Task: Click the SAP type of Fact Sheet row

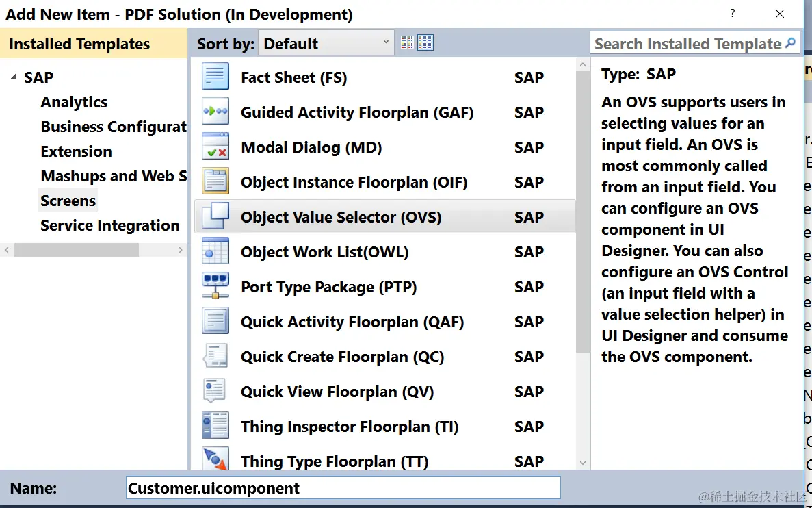Action: coord(529,77)
